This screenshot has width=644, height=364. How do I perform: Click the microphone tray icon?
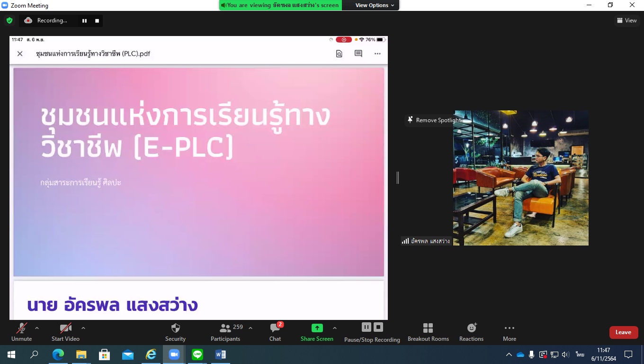pyautogui.click(x=532, y=355)
